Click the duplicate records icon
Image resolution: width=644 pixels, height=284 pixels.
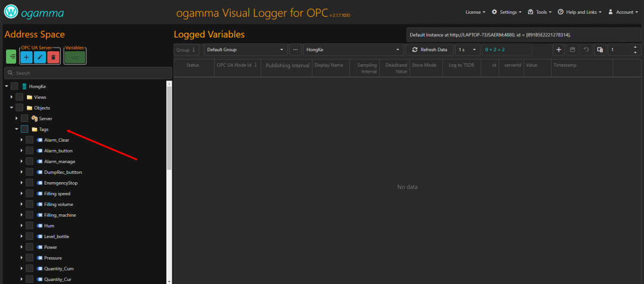click(x=600, y=49)
